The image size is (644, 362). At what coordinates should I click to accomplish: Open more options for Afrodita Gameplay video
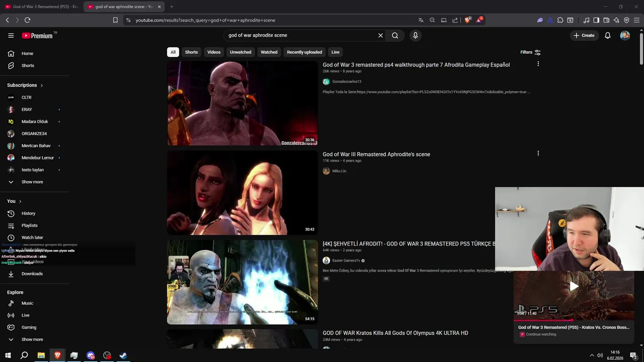(538, 64)
